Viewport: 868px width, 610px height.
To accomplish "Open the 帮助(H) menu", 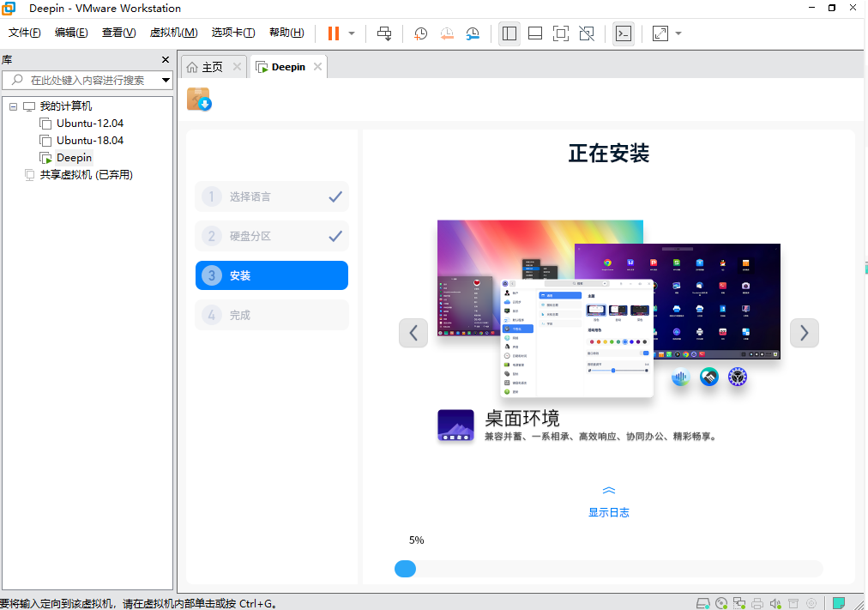I will (286, 33).
